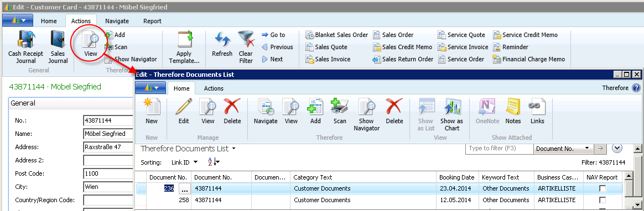This screenshot has width=644, height=211.
Task: Create a Service Quote
Action: (x=461, y=35)
